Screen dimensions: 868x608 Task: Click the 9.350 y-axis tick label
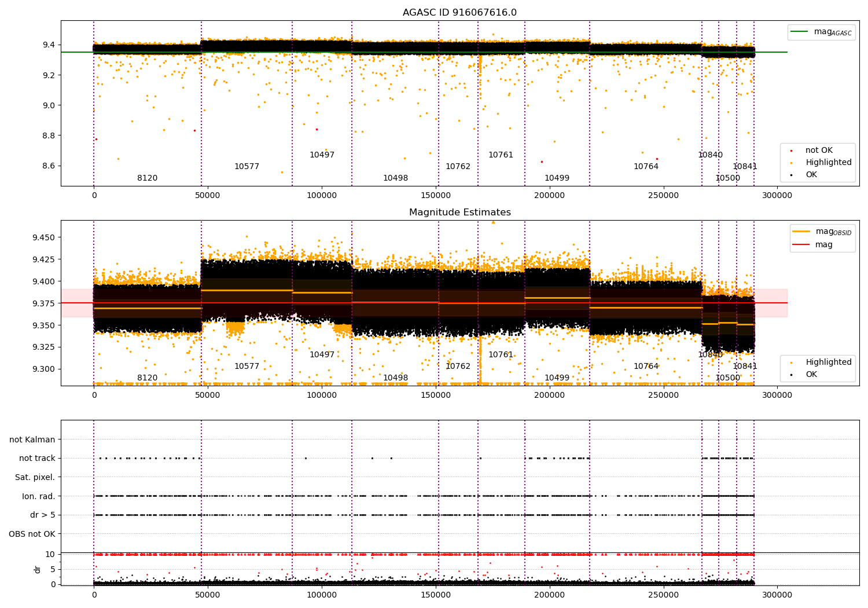click(x=44, y=325)
